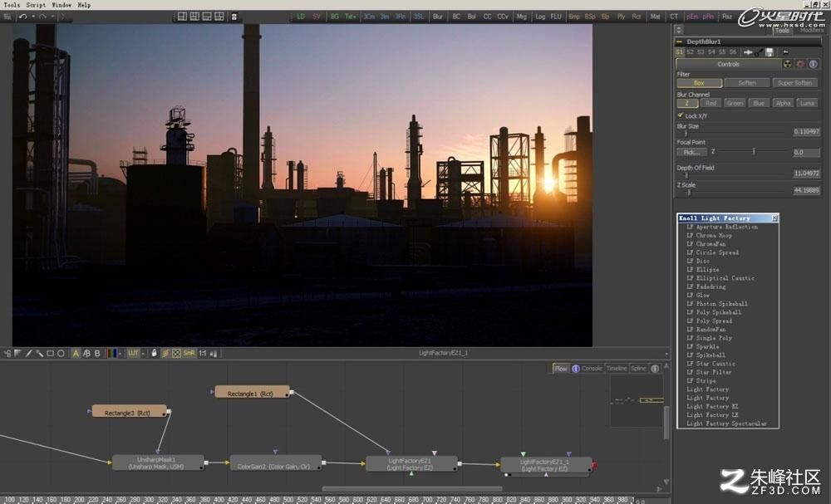Toggle the checkerboard transparency icon
The width and height of the screenshot is (831, 504).
[x=176, y=353]
